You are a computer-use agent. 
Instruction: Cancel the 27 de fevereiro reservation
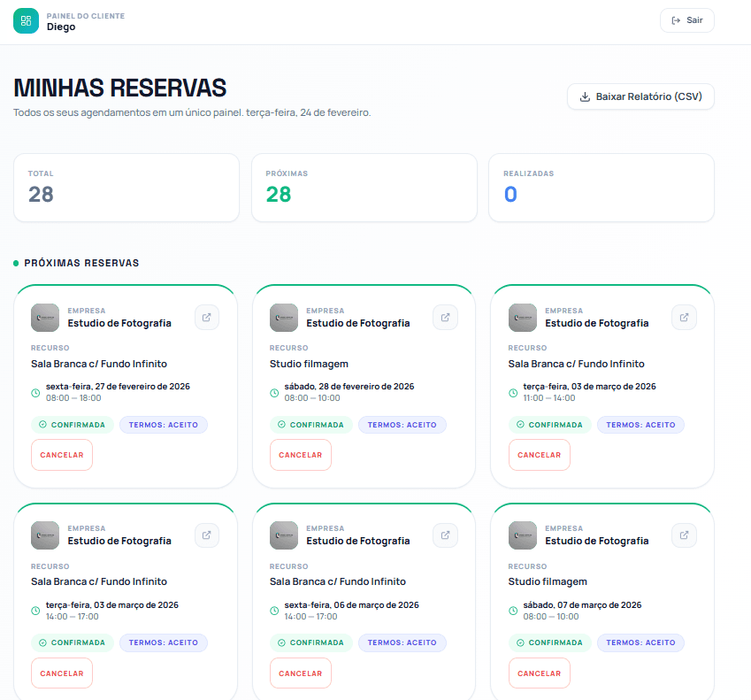coord(61,454)
